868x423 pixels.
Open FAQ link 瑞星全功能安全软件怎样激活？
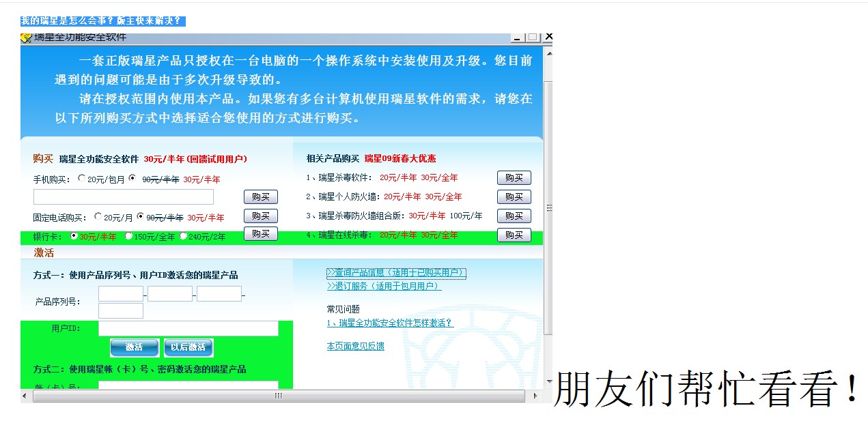point(390,323)
